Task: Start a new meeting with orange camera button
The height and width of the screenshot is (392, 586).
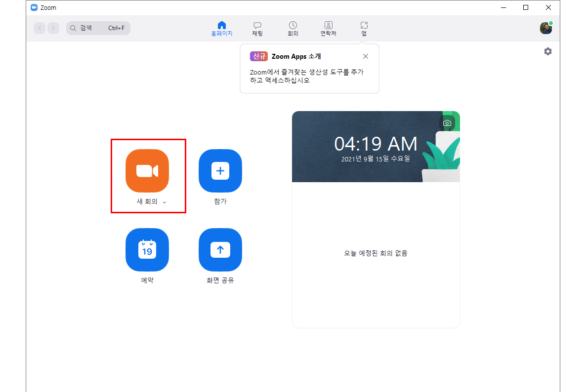Action: tap(147, 171)
